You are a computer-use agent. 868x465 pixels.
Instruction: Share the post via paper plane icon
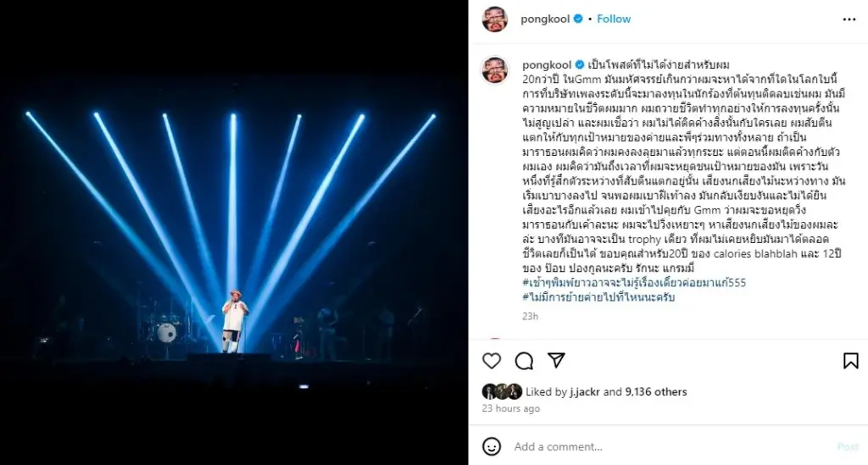click(556, 361)
